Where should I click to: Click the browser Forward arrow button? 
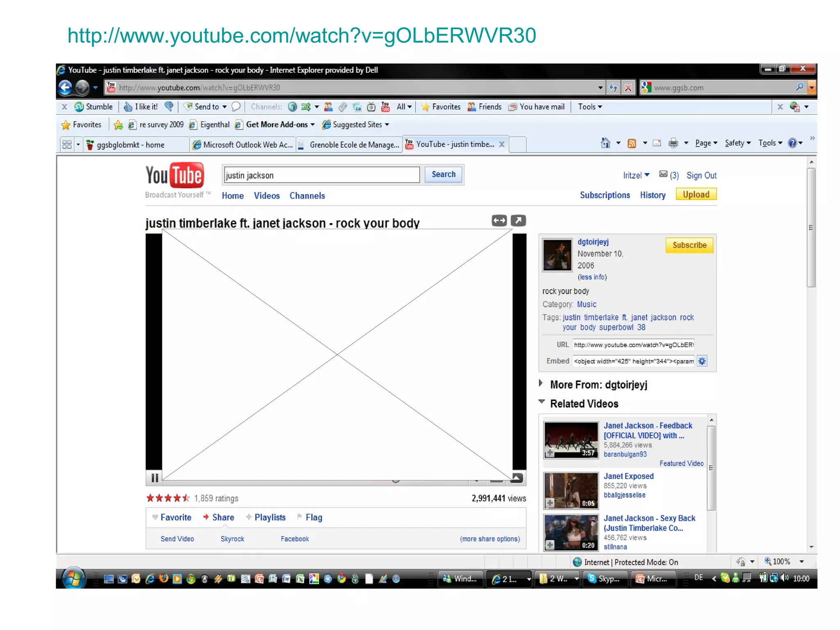[82, 87]
